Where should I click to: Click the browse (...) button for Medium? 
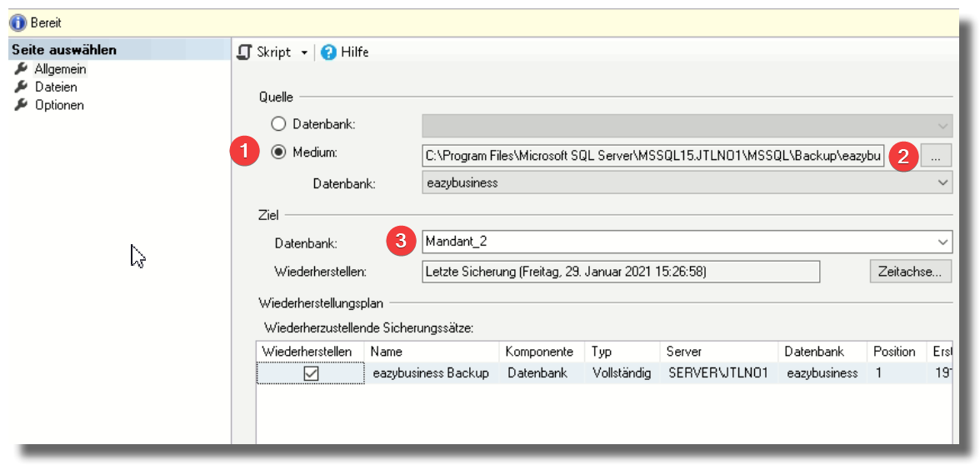tap(936, 156)
